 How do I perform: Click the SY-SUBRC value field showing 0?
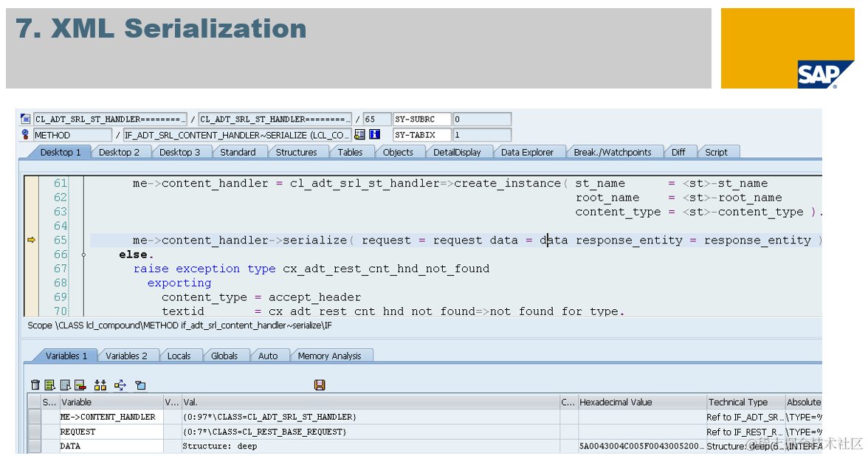click(481, 119)
